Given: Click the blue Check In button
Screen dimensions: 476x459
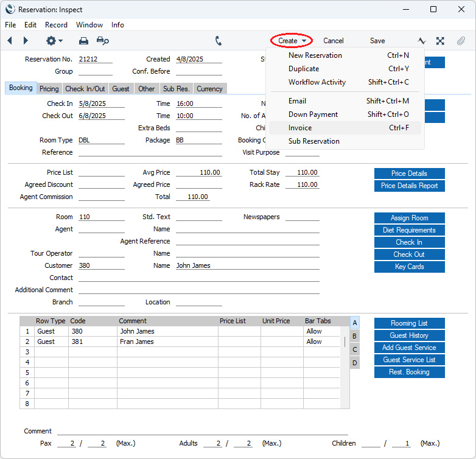Looking at the screenshot, I should pyautogui.click(x=409, y=242).
